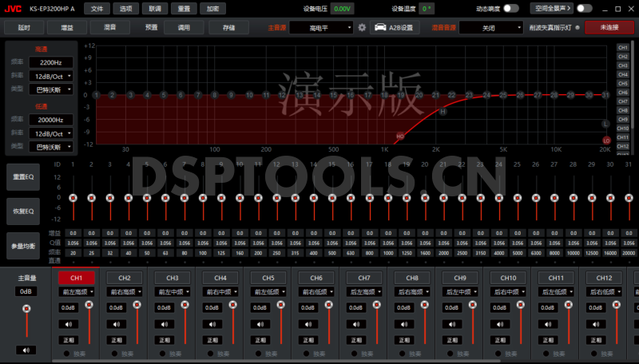This screenshot has width=639, height=364.
Task: Click the 重置EQ button
Action: click(22, 176)
